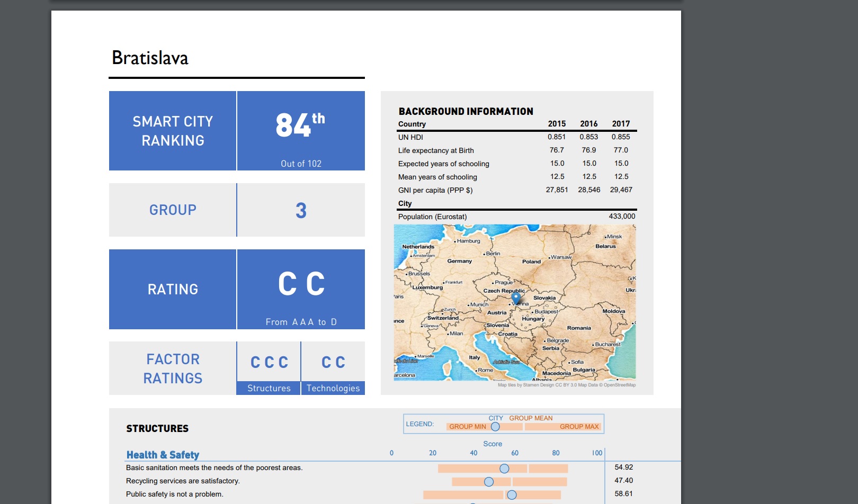Image resolution: width=858 pixels, height=504 pixels.
Task: Click the 2017 column header in table
Action: 621,124
